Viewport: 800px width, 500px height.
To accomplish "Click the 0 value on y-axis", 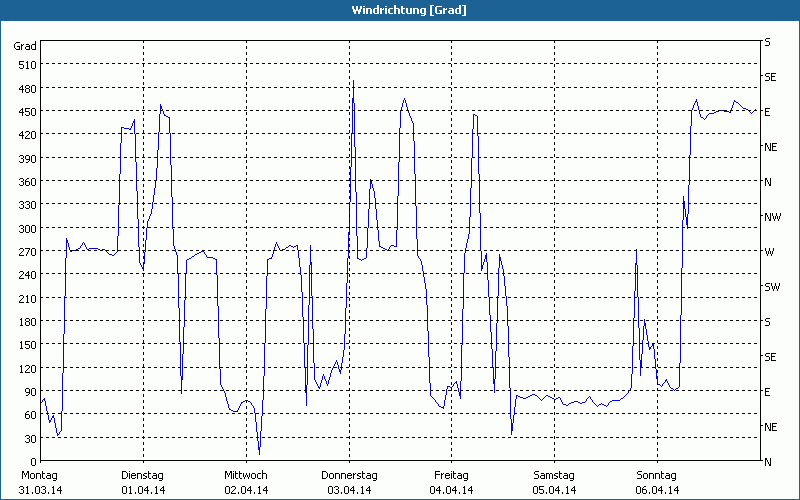I will click(x=33, y=462).
